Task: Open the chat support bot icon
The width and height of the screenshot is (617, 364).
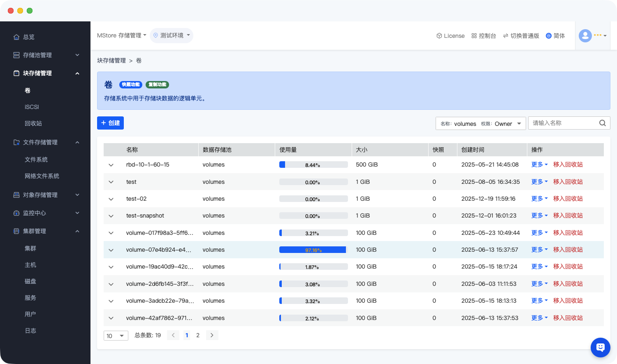Action: click(600, 348)
